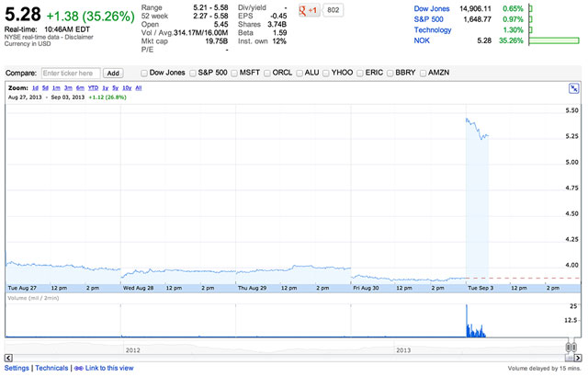Focus the Enter ticker here field

pos(71,74)
